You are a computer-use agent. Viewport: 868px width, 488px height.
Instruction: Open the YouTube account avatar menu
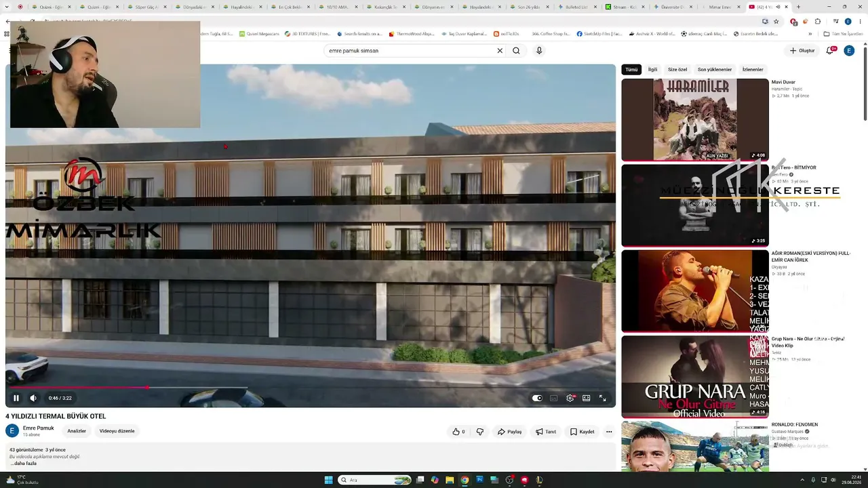tap(849, 51)
